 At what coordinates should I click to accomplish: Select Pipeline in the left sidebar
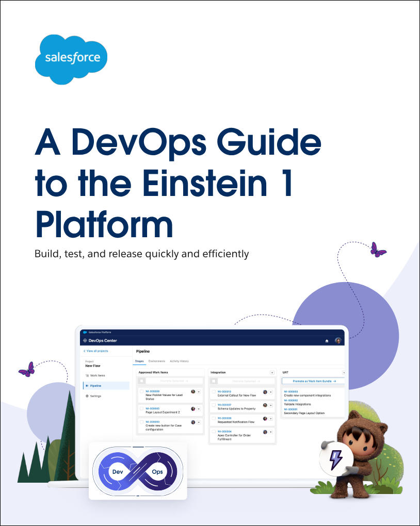tap(95, 386)
